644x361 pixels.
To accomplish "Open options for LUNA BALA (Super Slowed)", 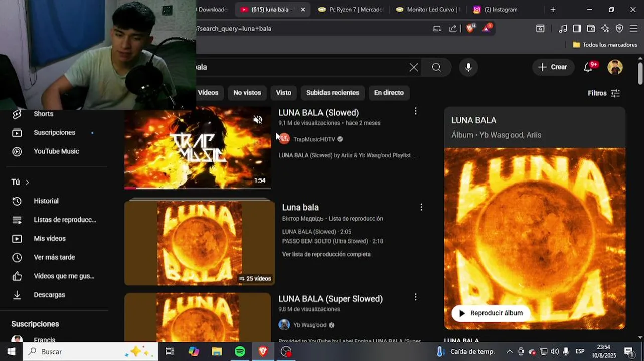I will click(x=415, y=297).
